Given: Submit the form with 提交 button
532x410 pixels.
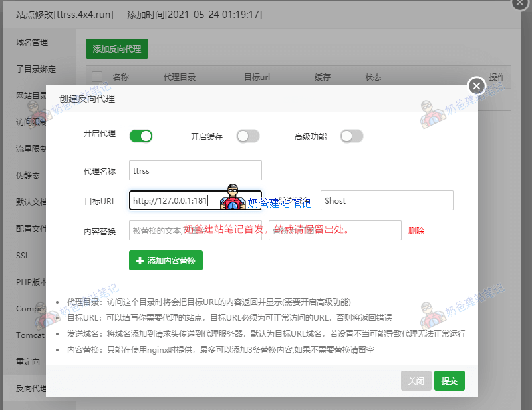Looking at the screenshot, I should [x=450, y=381].
